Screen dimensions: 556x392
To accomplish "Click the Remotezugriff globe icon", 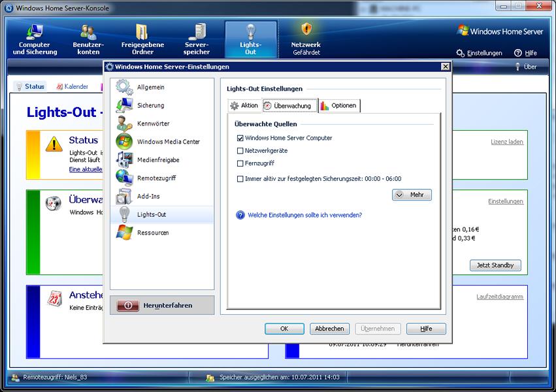I will [124, 178].
